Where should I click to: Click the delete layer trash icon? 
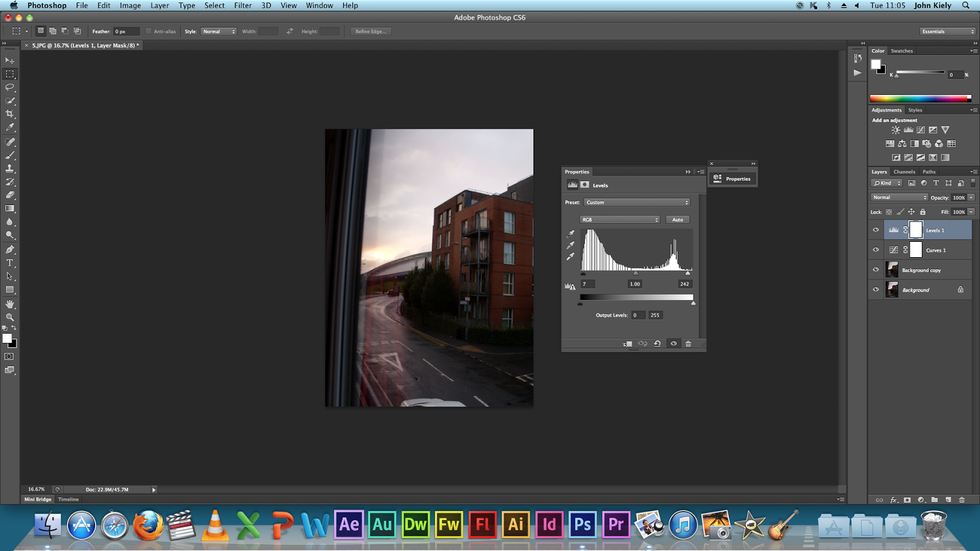962,500
